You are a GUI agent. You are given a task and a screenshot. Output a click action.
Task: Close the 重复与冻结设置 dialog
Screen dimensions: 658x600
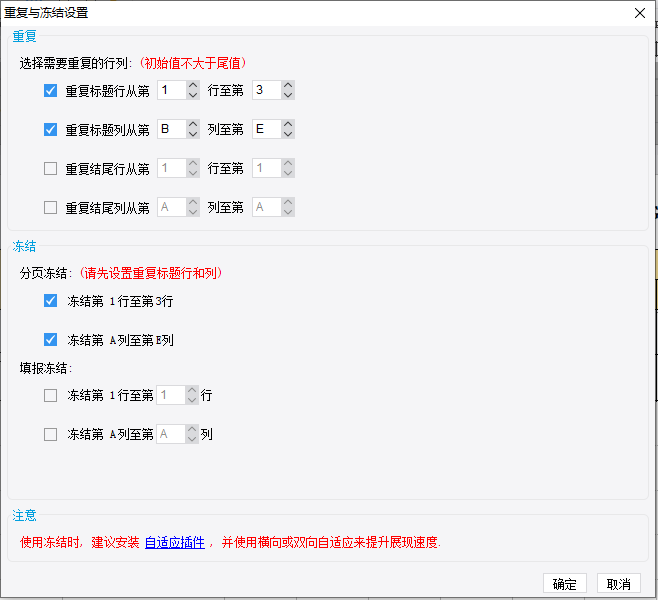[640, 13]
